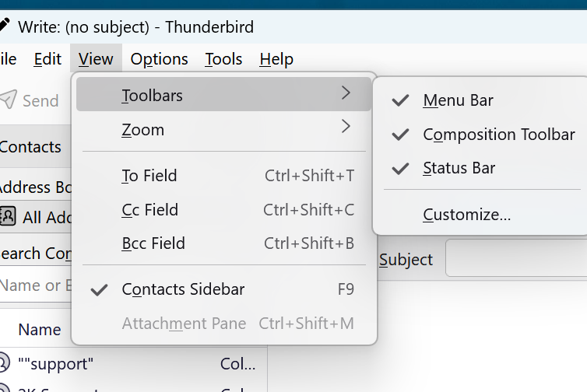This screenshot has height=392, width=587.
Task: Click the Subject input field
Action: pos(515,260)
